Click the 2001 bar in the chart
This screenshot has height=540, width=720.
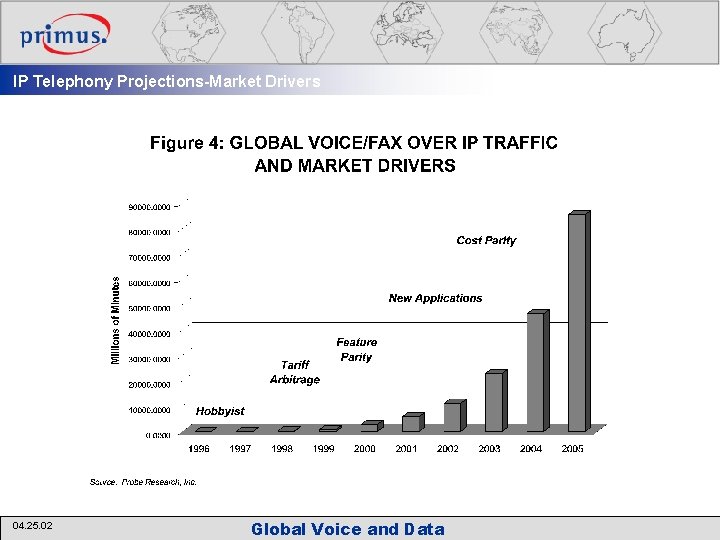413,422
